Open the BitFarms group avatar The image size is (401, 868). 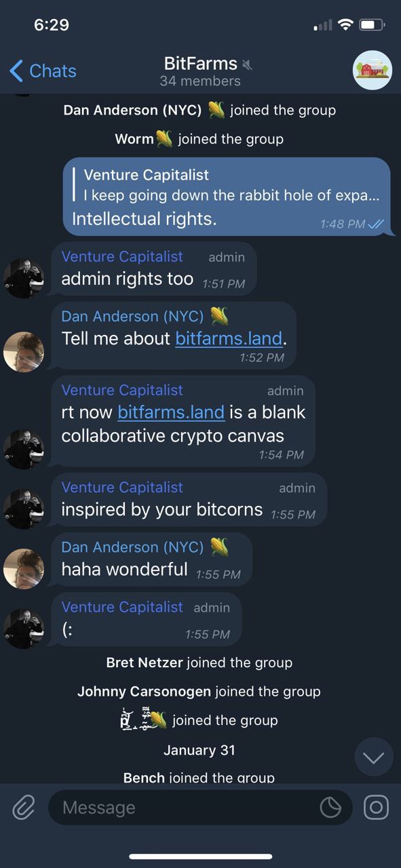373,71
